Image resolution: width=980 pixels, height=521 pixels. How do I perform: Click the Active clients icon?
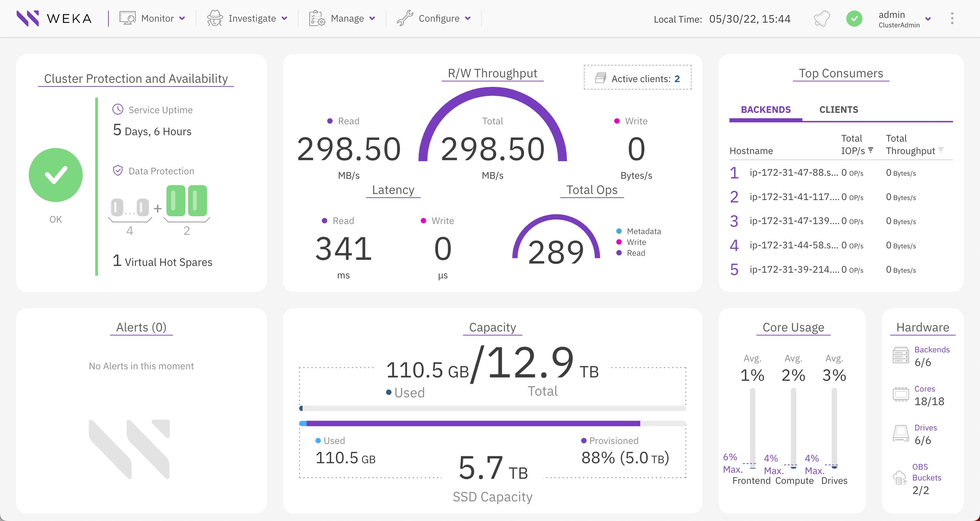[x=600, y=77]
